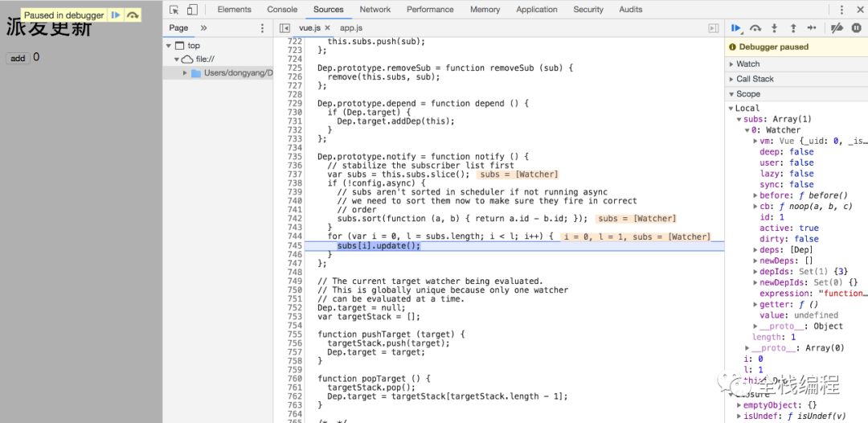The image size is (868, 423).
Task: Step over next function call
Action: 755,27
